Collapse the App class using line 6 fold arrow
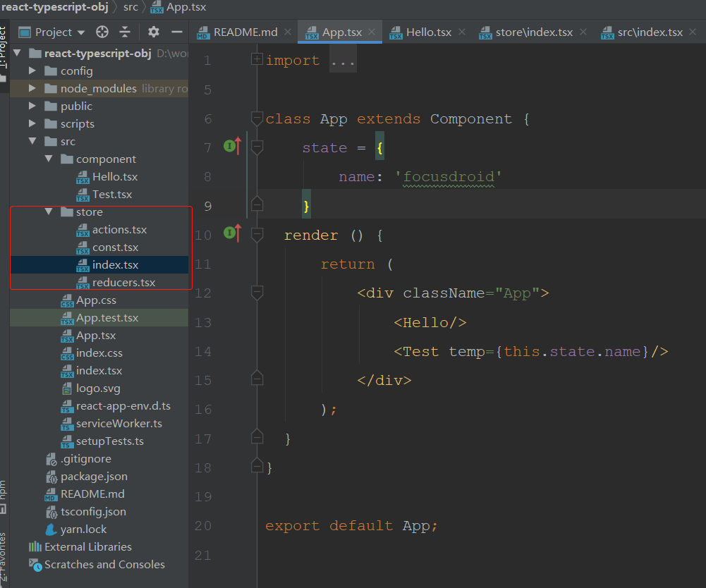The image size is (706, 588). click(257, 118)
